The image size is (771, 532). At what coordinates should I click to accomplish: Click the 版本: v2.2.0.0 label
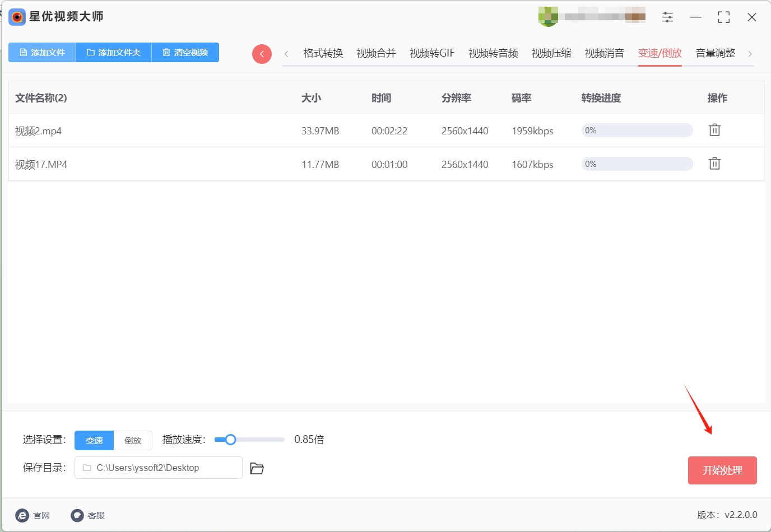(x=727, y=515)
